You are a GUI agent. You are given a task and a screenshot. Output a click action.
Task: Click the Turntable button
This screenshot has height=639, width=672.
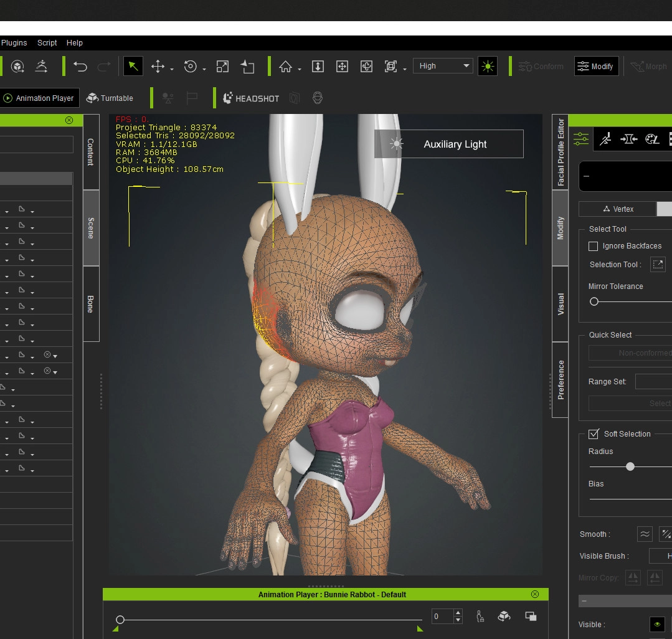click(110, 98)
